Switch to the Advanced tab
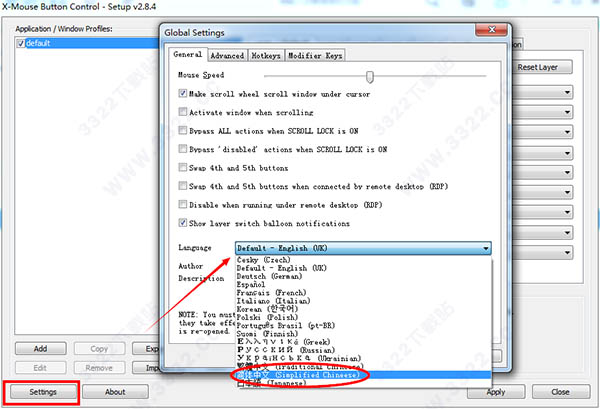The image size is (600, 409). pyautogui.click(x=227, y=55)
